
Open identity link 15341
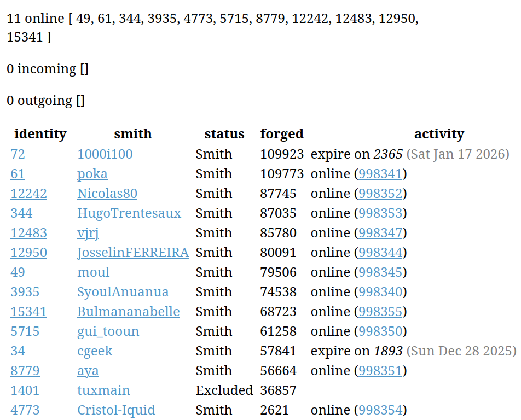pos(28,312)
